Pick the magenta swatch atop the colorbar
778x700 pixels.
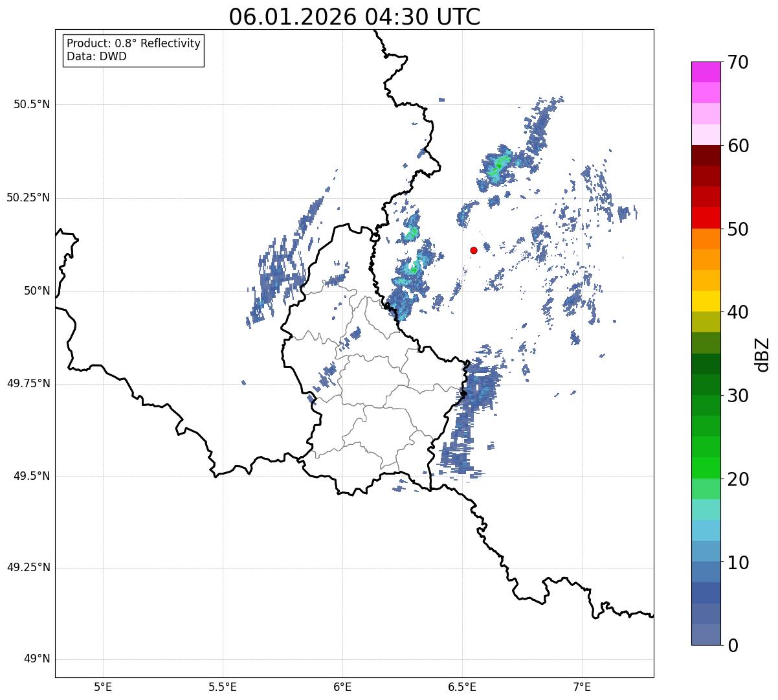(x=706, y=72)
